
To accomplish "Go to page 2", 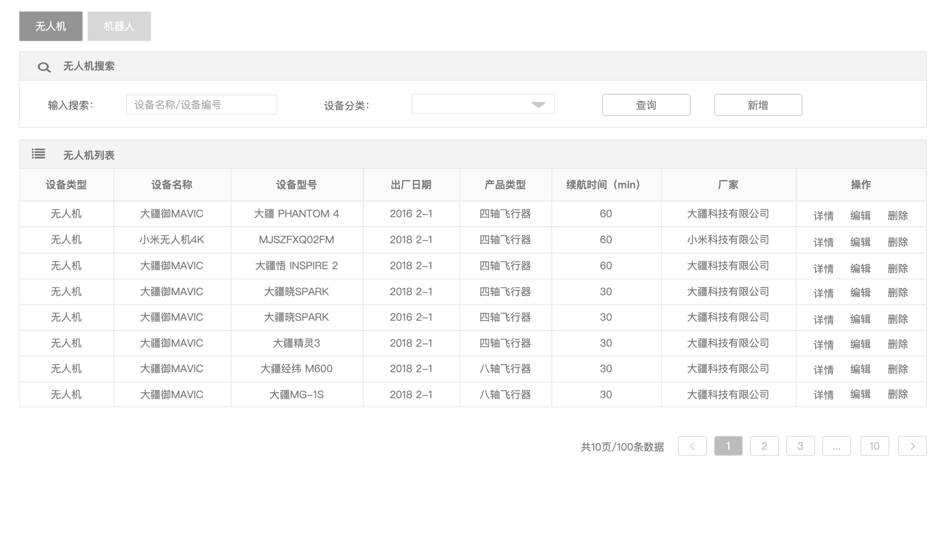I will click(x=764, y=446).
